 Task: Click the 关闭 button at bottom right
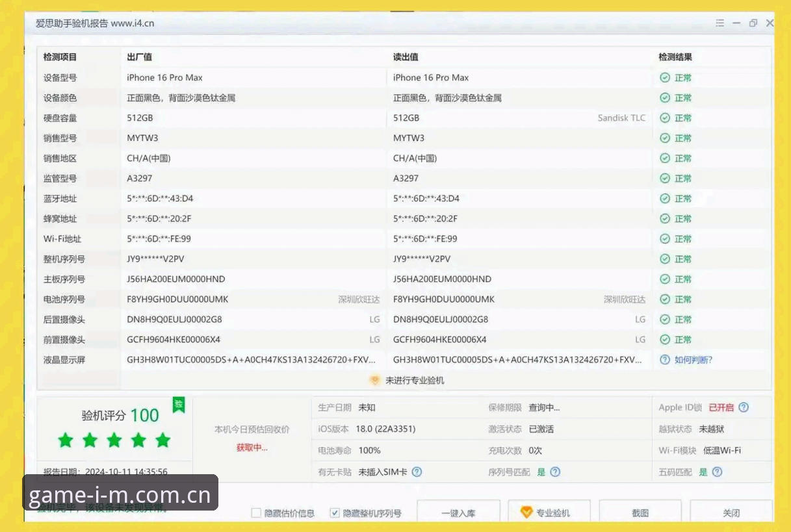coord(731,513)
